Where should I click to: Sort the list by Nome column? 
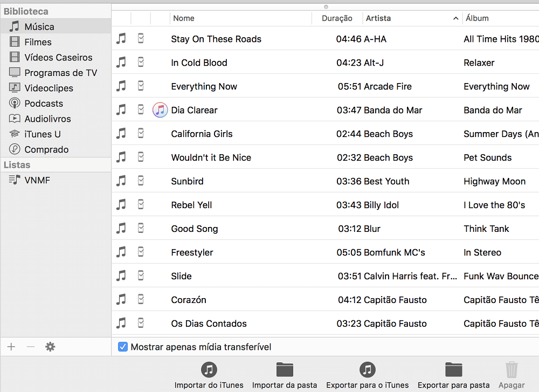click(x=240, y=18)
